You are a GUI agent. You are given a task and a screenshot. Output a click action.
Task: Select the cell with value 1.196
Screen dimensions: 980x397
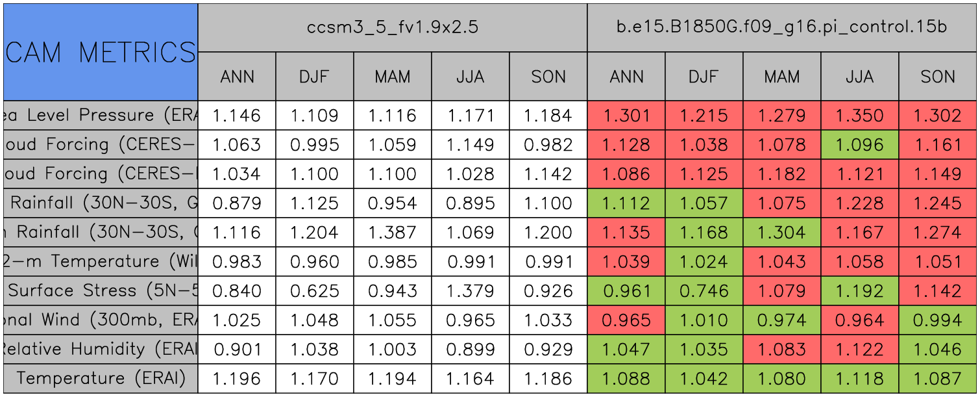coord(237,378)
